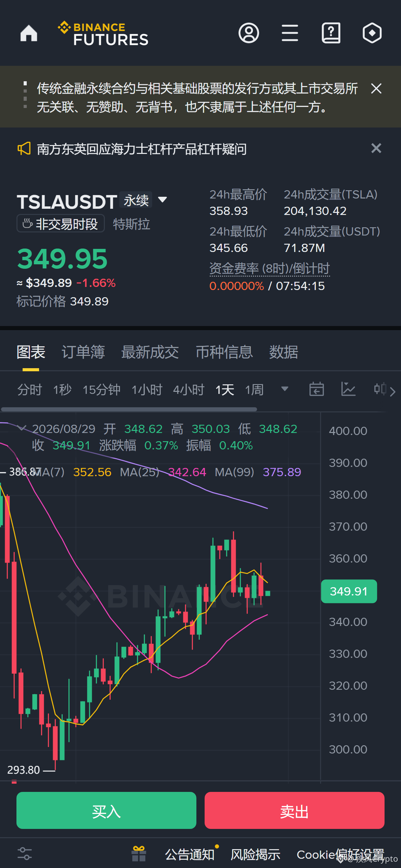Go to the home icon

pyautogui.click(x=29, y=33)
